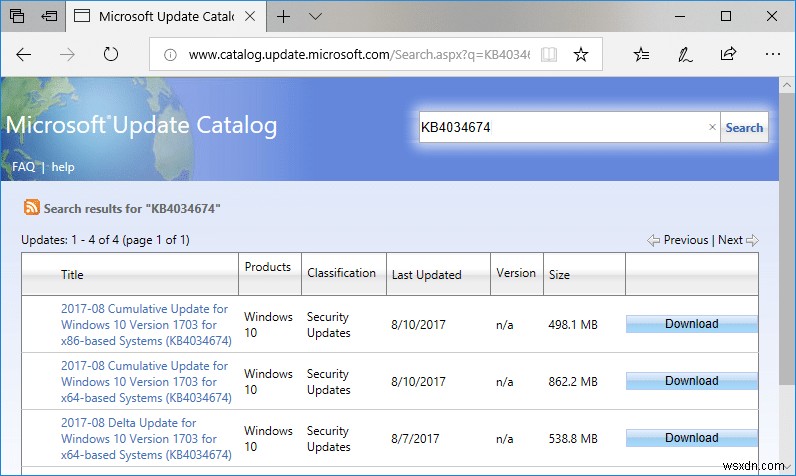The height and width of the screenshot is (476, 796).
Task: Add page to favorites with star icon
Action: coord(580,54)
